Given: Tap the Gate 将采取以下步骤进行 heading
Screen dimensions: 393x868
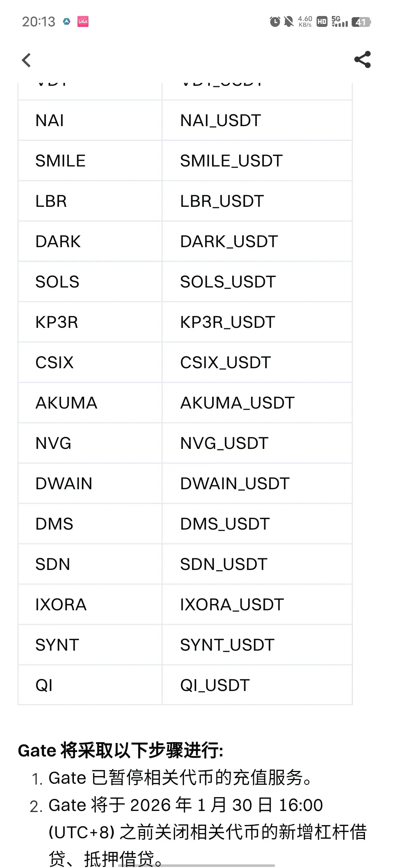Looking at the screenshot, I should point(120,751).
